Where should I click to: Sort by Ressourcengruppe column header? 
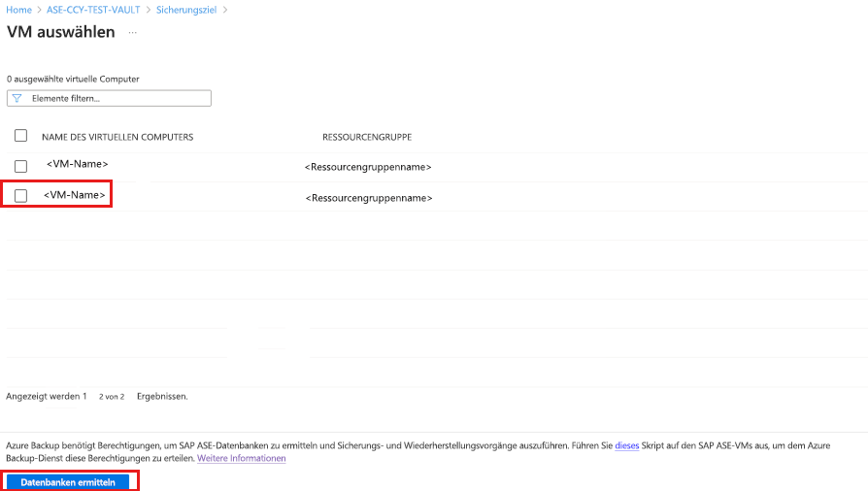(367, 137)
